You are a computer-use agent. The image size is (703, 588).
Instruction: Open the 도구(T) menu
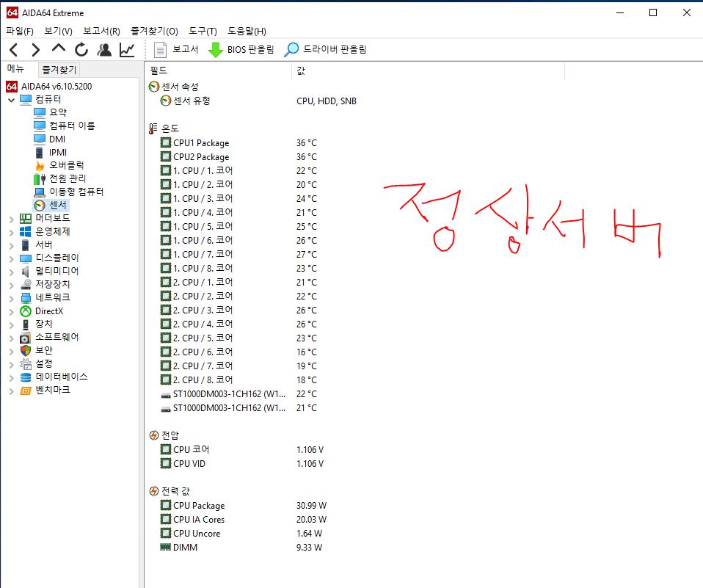click(x=203, y=31)
